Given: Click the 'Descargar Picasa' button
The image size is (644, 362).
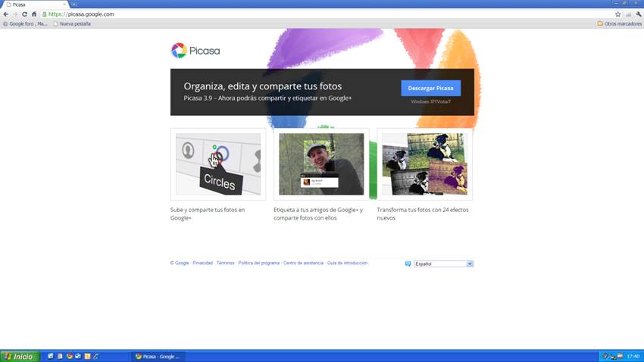Looking at the screenshot, I should point(431,89).
